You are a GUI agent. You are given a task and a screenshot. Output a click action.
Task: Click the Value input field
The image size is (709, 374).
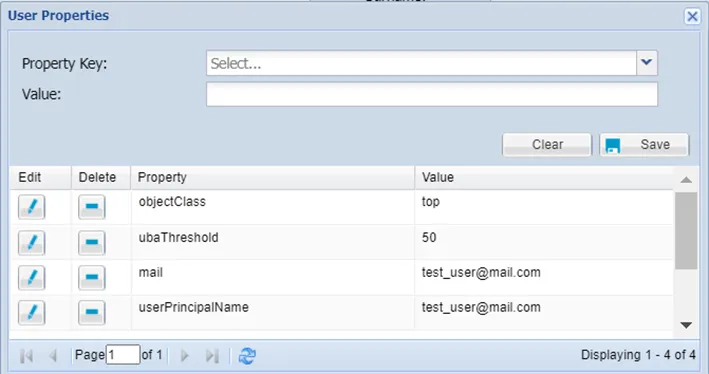point(432,94)
